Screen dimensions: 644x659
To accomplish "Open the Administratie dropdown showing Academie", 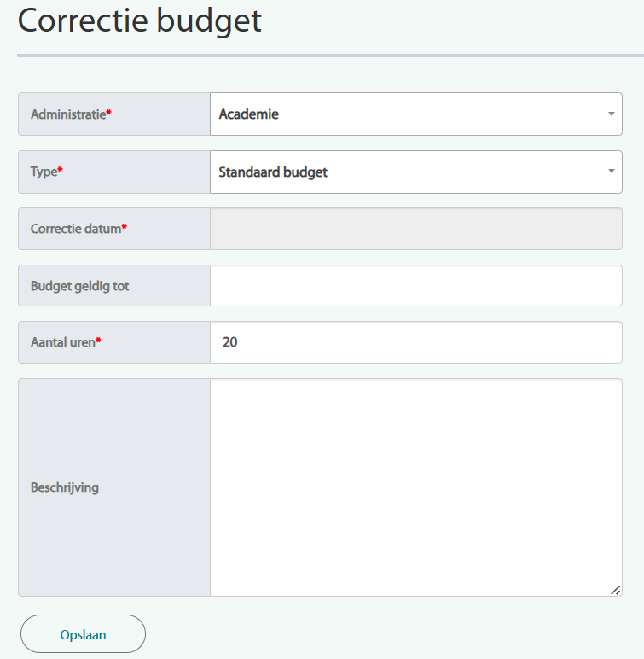I will (x=409, y=114).
